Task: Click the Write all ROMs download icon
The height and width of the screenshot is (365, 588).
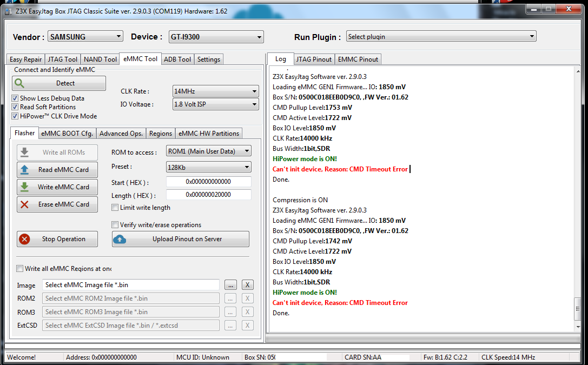Action: pos(24,152)
